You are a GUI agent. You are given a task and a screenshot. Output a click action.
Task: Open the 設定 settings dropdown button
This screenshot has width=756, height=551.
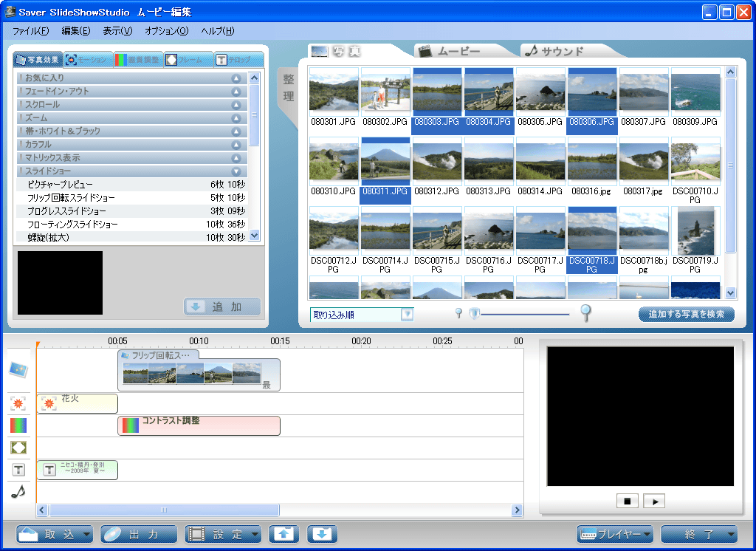point(223,534)
